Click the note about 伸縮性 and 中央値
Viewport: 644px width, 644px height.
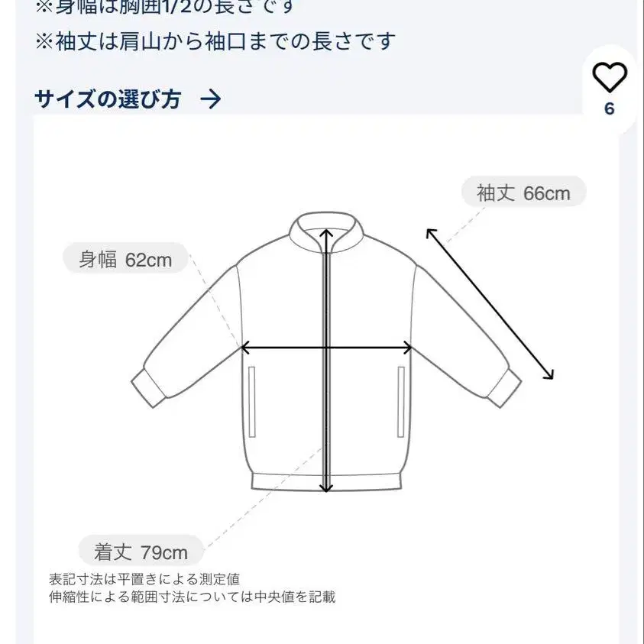(x=193, y=597)
